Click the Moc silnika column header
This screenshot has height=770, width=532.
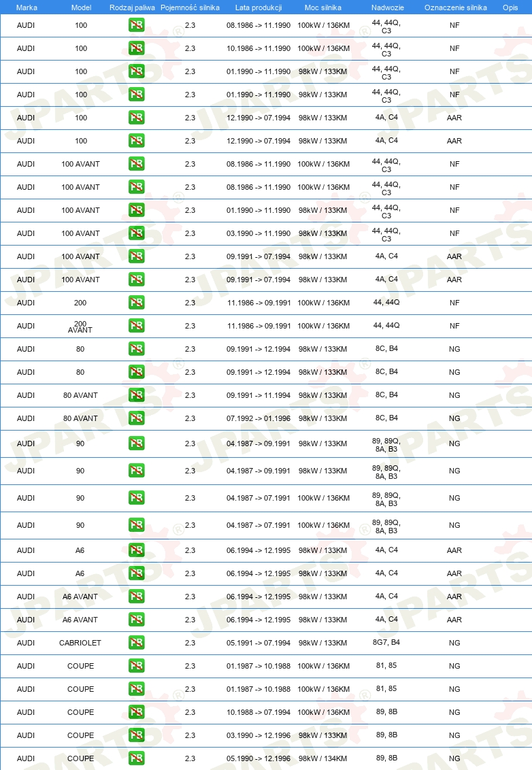point(322,7)
